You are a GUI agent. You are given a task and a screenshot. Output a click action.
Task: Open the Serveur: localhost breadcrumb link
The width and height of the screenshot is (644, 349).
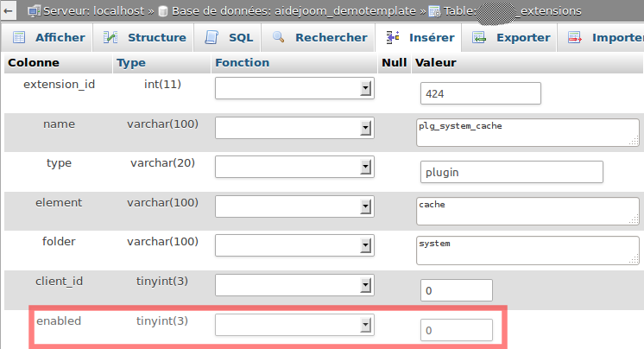(x=85, y=10)
